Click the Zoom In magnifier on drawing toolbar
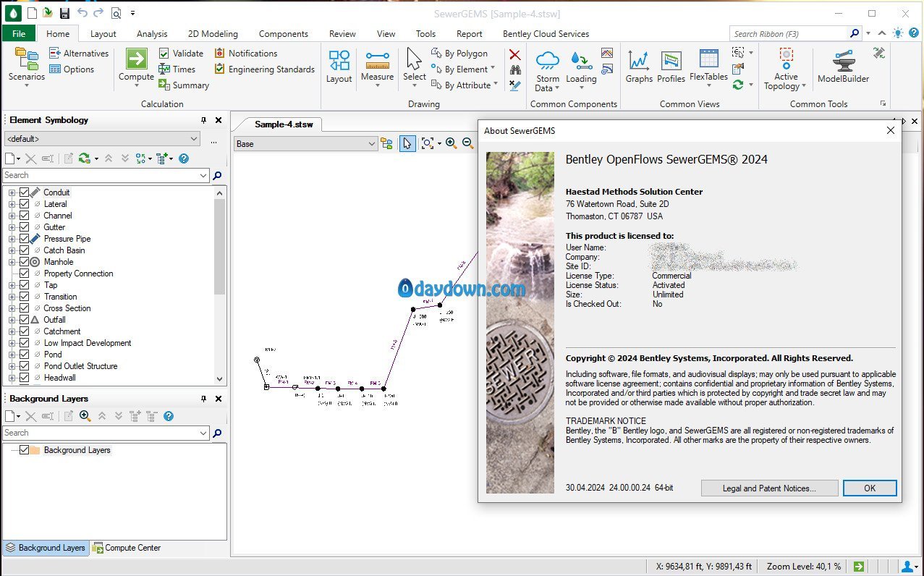 tap(451, 143)
